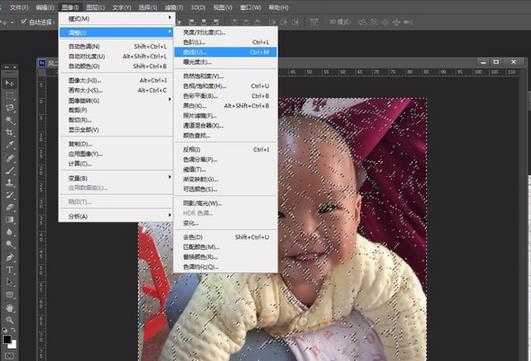Select the Lasso tool

[x=9, y=108]
